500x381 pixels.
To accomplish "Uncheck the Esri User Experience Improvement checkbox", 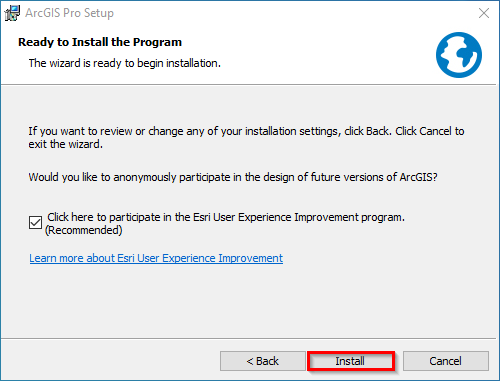I will (x=35, y=222).
